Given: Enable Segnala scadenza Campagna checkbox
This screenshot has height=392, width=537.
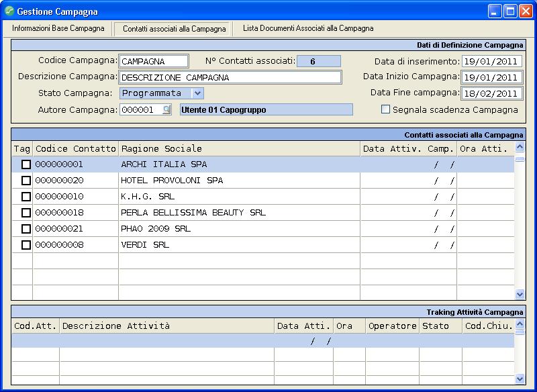Looking at the screenshot, I should (x=385, y=109).
